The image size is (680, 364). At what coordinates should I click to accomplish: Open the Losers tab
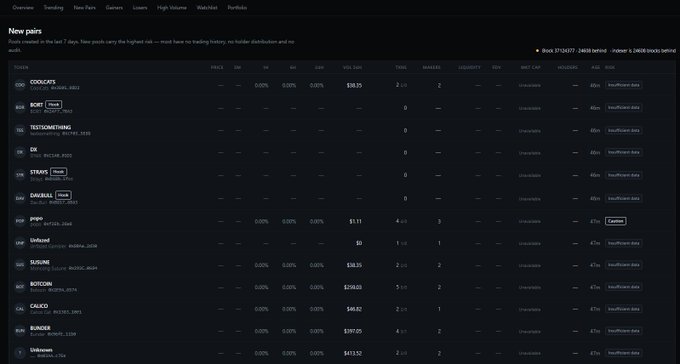140,8
